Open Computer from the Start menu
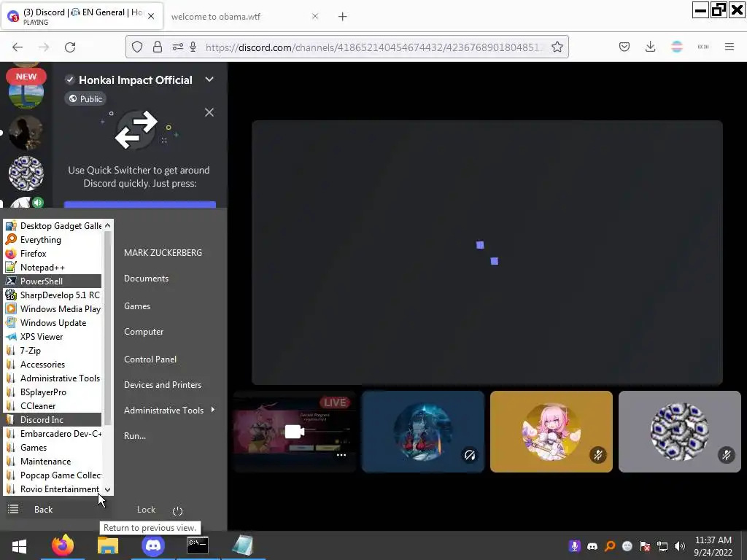The width and height of the screenshot is (747, 560). [144, 332]
